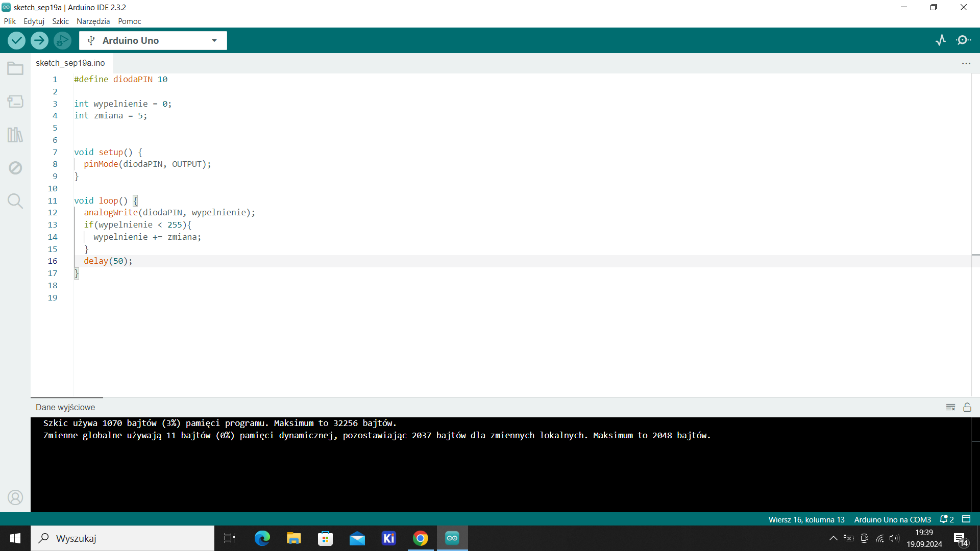
Task: Click the int zmiana = 5 line
Action: [x=111, y=116]
